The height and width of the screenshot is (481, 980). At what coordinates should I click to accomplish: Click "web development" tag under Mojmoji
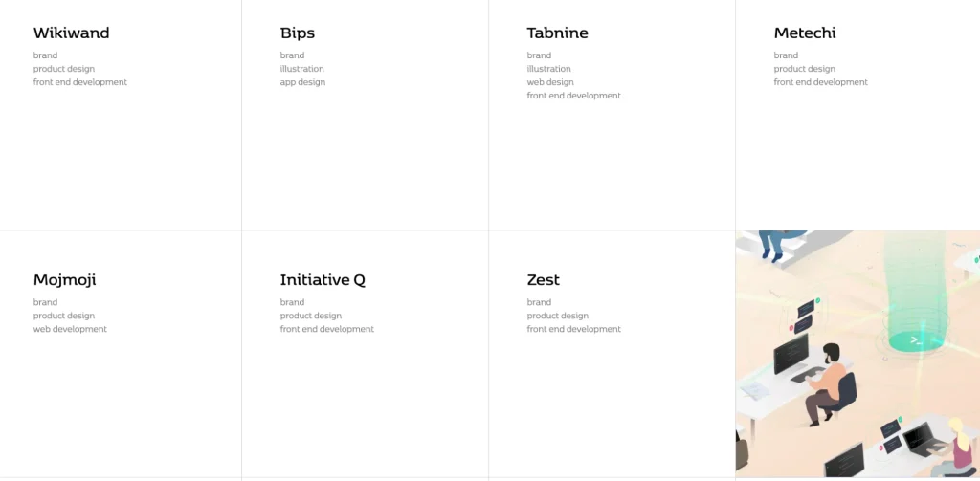pos(70,329)
